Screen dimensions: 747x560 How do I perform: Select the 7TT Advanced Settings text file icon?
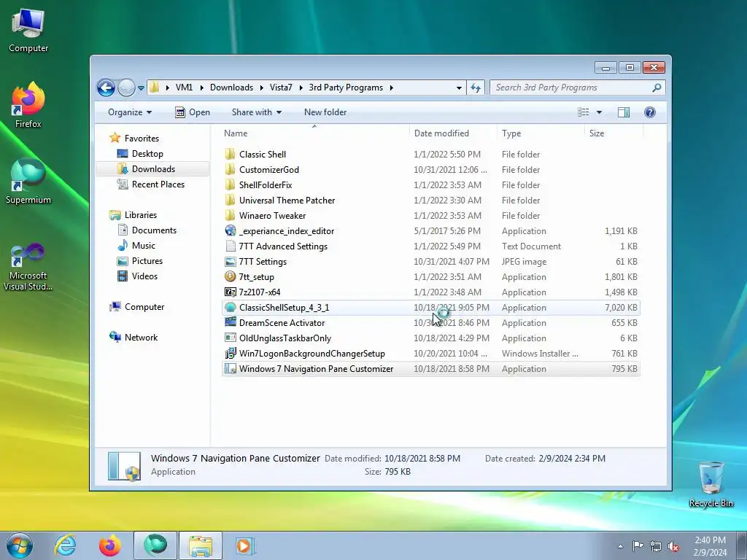click(230, 246)
